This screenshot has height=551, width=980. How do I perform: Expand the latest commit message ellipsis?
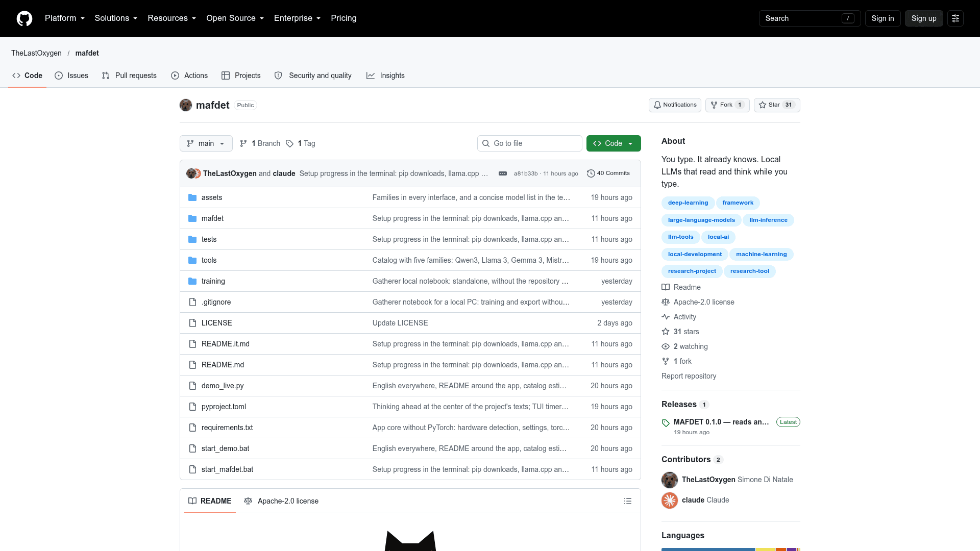click(503, 173)
